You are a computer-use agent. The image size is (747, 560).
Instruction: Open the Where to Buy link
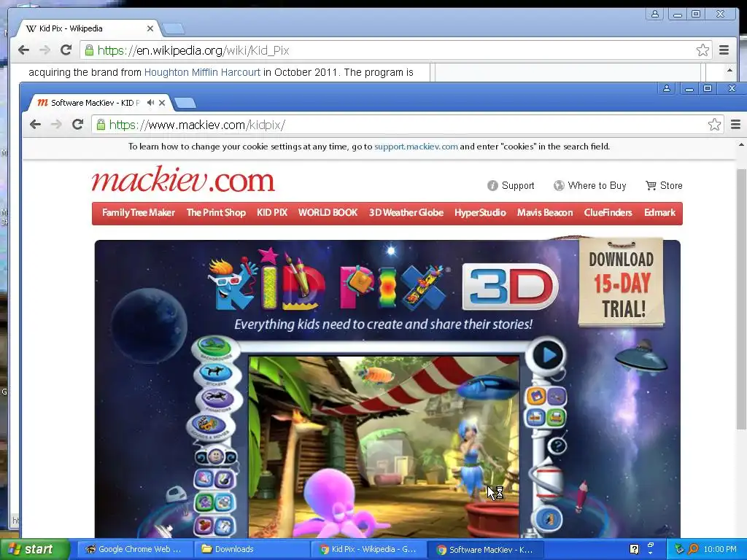tap(589, 186)
